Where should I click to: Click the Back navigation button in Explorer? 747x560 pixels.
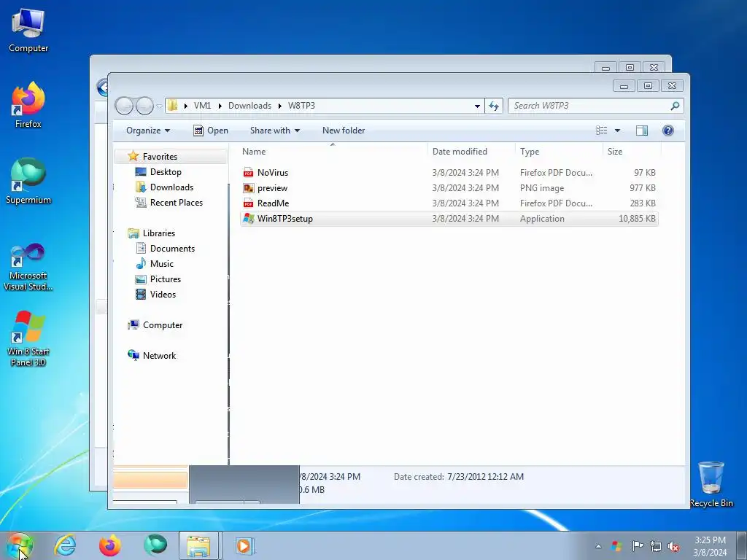pos(124,106)
